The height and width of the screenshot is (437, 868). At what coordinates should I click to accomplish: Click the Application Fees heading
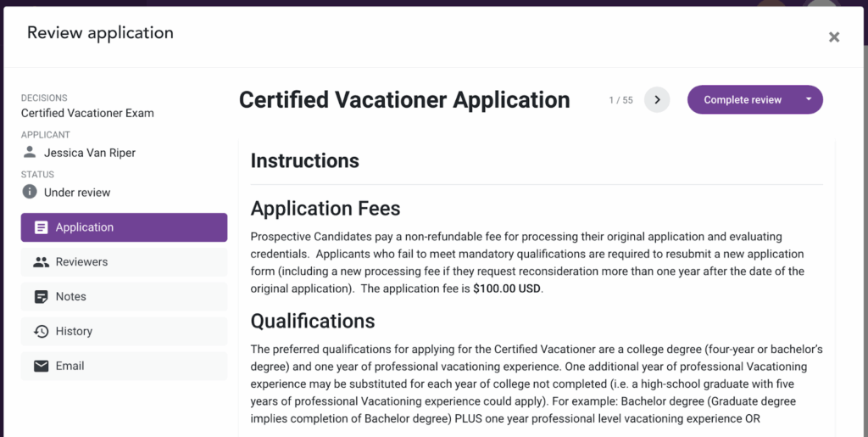click(325, 208)
